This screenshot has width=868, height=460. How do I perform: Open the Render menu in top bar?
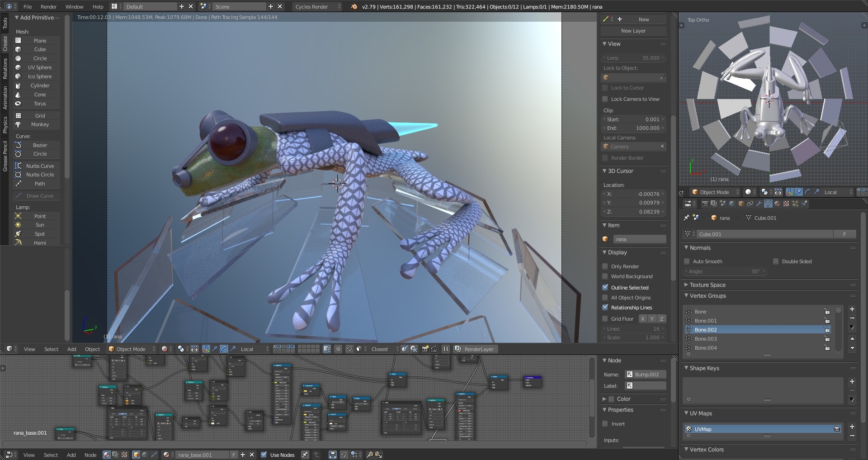[49, 6]
